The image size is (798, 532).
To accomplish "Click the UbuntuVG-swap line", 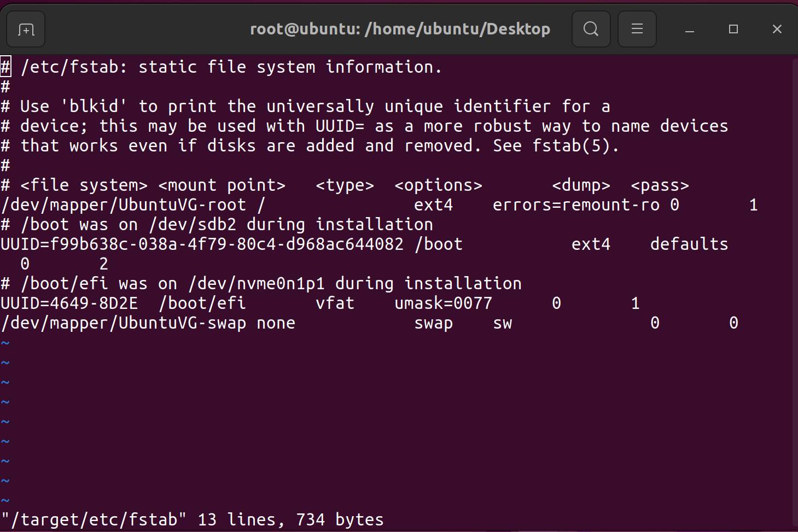I will [x=123, y=323].
